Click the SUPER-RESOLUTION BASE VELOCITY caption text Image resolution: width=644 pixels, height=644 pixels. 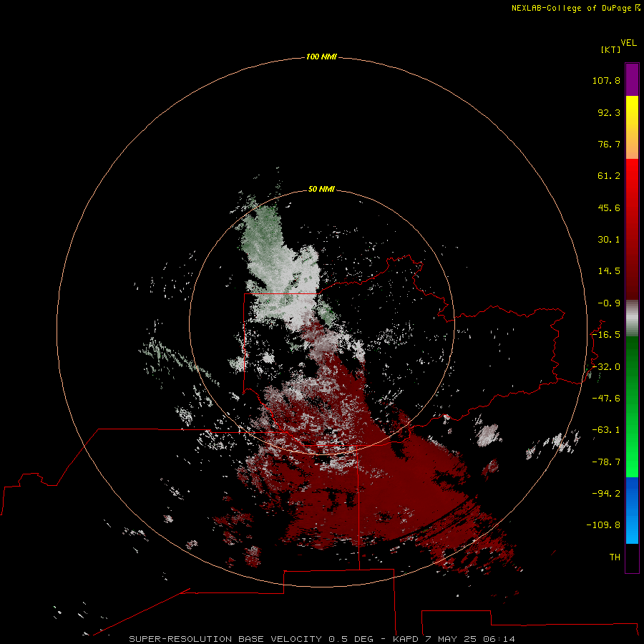click(225, 639)
